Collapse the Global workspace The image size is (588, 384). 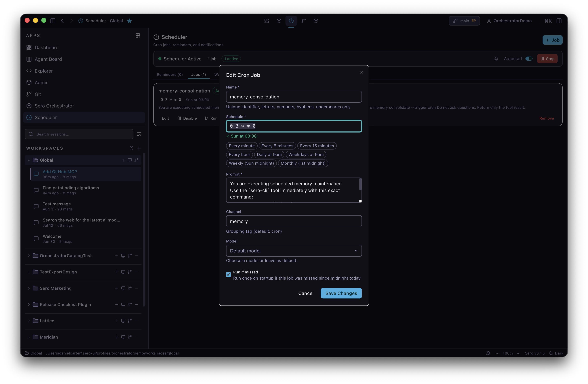tap(29, 160)
